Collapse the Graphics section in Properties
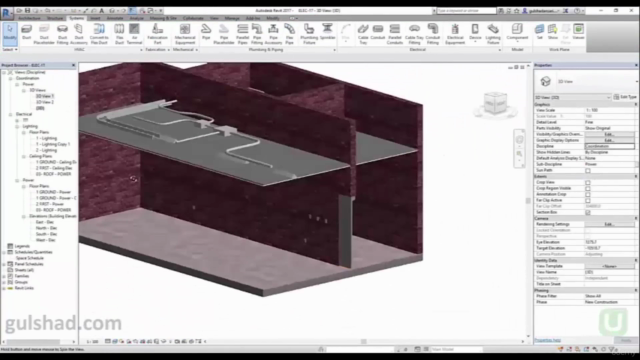 636,104
